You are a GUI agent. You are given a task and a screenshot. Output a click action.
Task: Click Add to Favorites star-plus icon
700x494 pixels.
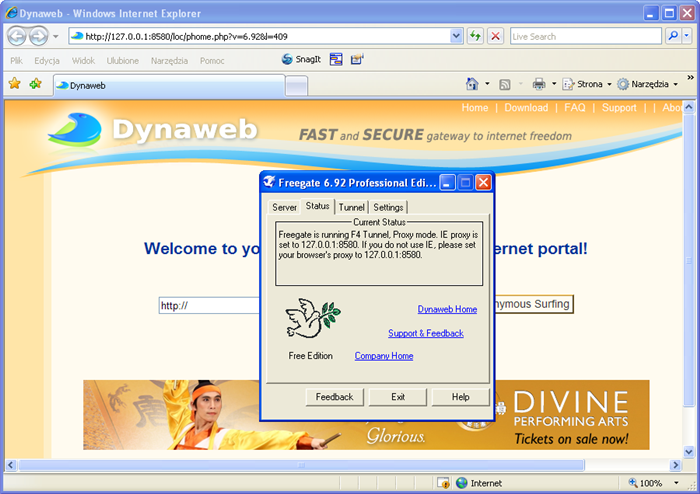[x=36, y=83]
